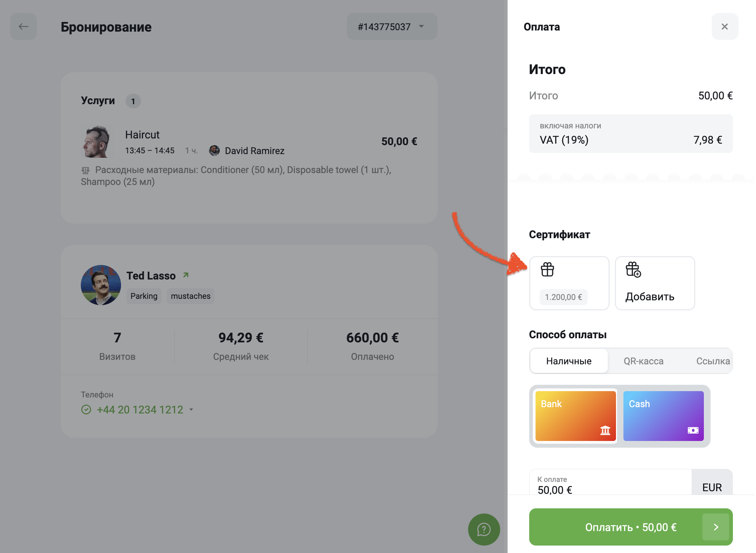The image size is (756, 553).
Task: Open Ted Lasso profile arrow link
Action: point(186,275)
